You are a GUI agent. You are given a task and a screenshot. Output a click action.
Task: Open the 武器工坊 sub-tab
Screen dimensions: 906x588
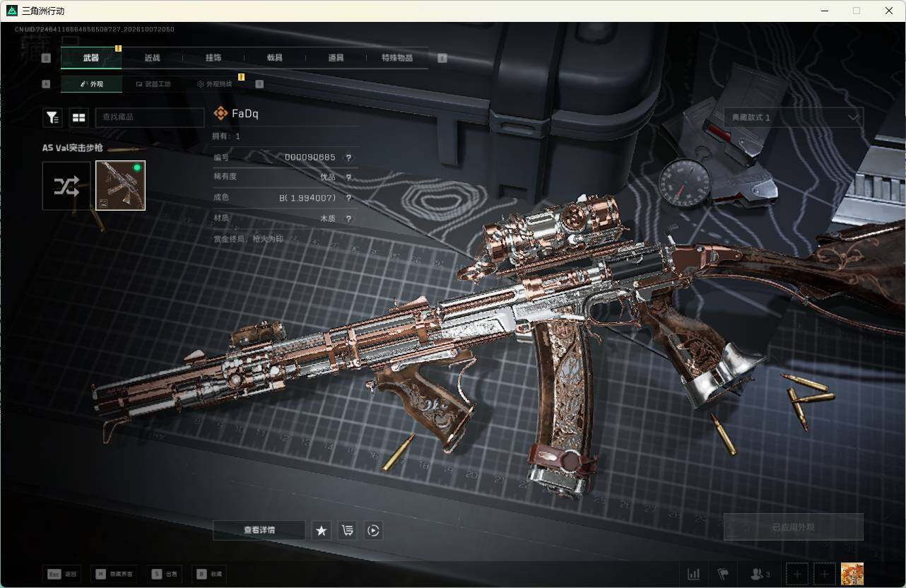pyautogui.click(x=153, y=84)
